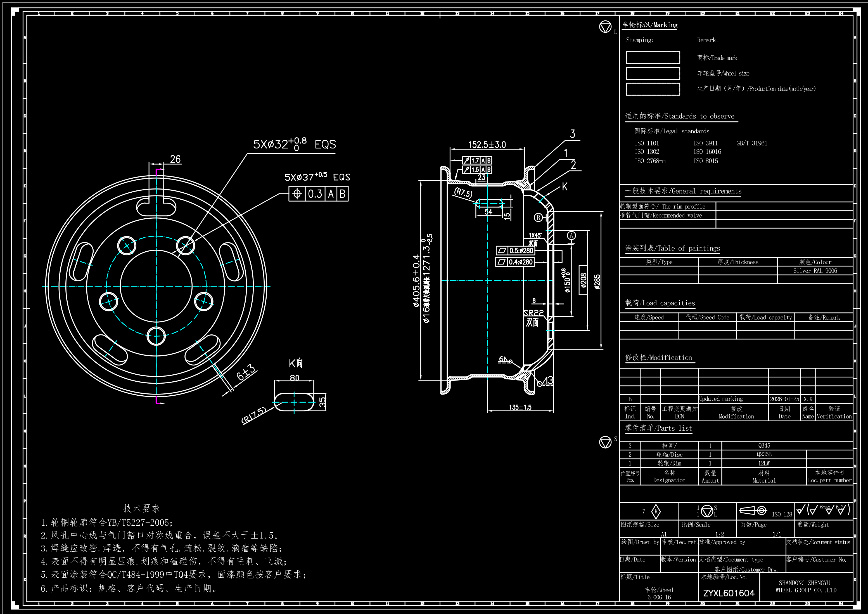The height and width of the screenshot is (614, 868).
Task: Click flatness symbol in 0.4:ø280 frame
Action: [x=501, y=262]
